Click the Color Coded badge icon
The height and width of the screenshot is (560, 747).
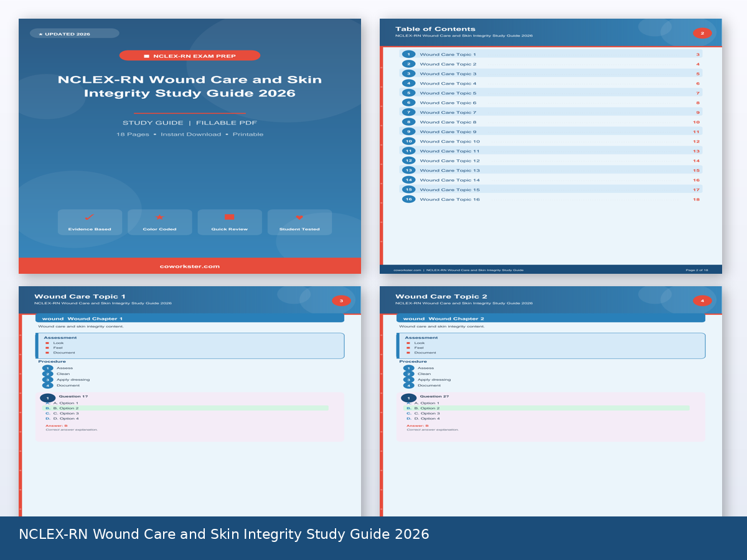(x=159, y=217)
